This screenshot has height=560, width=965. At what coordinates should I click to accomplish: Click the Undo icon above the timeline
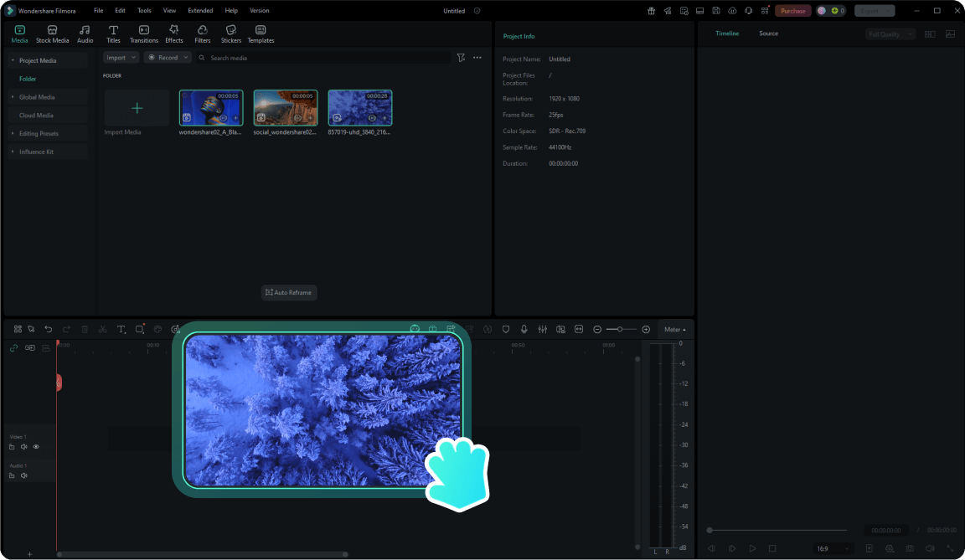click(49, 329)
